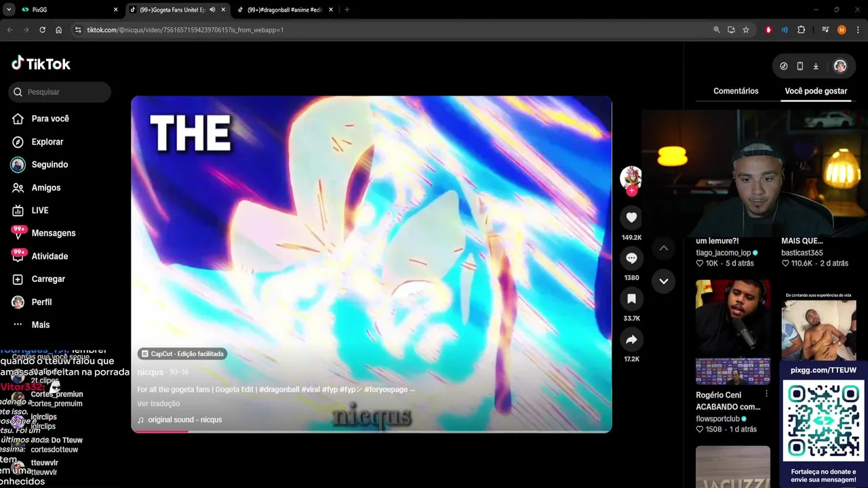Click flowsportclub channel name

(717, 419)
